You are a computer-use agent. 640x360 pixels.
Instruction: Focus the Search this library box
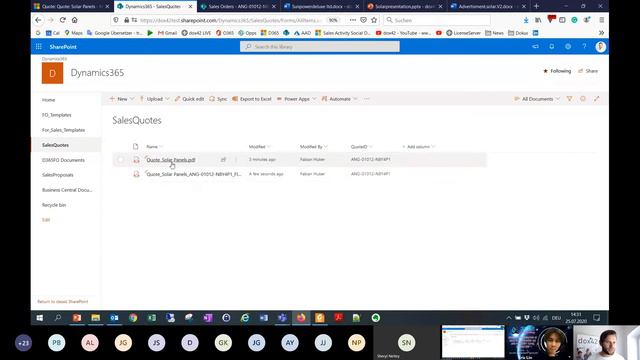point(320,47)
